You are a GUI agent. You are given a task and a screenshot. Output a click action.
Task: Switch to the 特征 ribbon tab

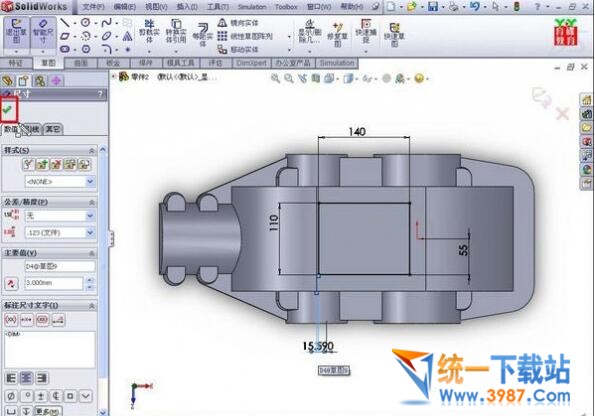[x=16, y=63]
